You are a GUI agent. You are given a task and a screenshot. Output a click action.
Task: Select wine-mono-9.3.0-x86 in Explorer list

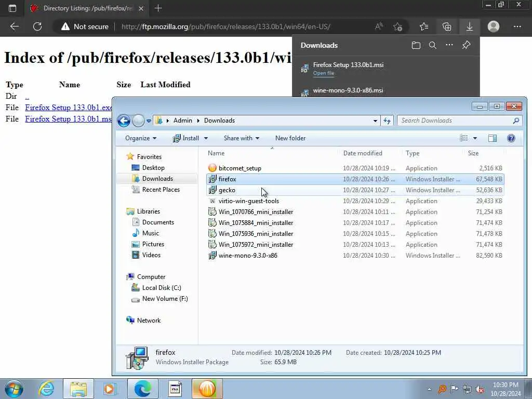tap(355, 256)
